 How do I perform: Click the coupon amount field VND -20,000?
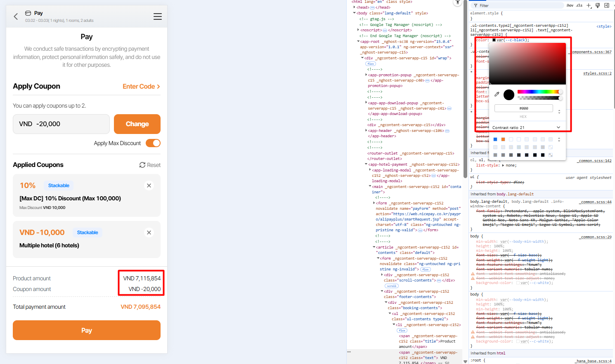click(61, 124)
